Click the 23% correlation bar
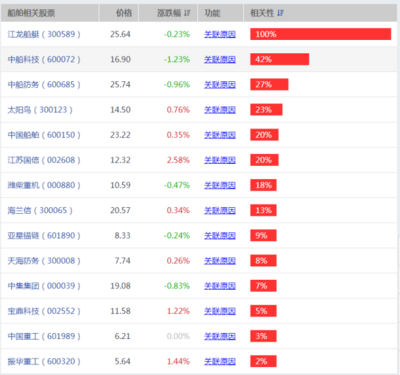Image resolution: width=400 pixels, height=375 pixels. coord(266,110)
